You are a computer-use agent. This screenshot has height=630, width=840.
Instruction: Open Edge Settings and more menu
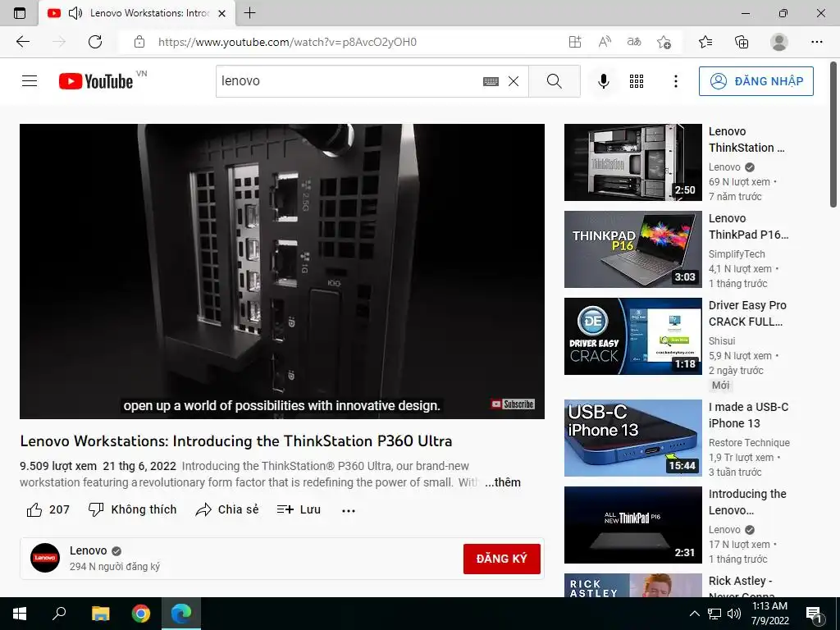tap(816, 42)
